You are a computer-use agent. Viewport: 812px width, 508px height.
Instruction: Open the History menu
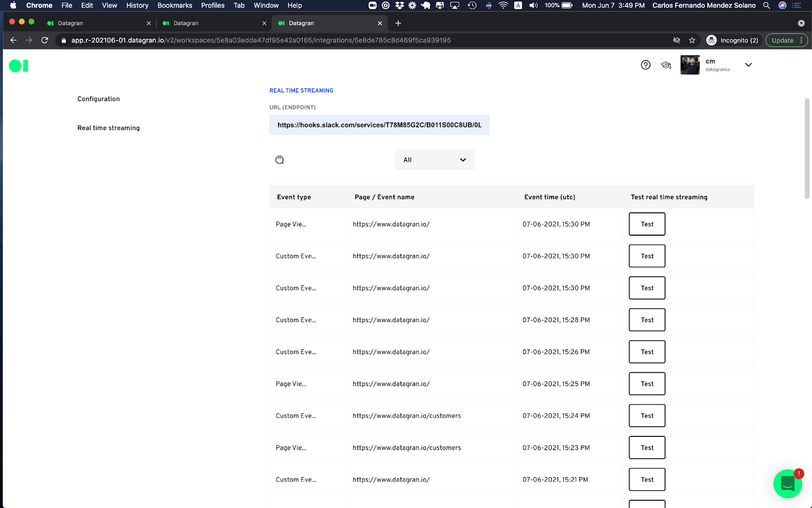pyautogui.click(x=138, y=5)
